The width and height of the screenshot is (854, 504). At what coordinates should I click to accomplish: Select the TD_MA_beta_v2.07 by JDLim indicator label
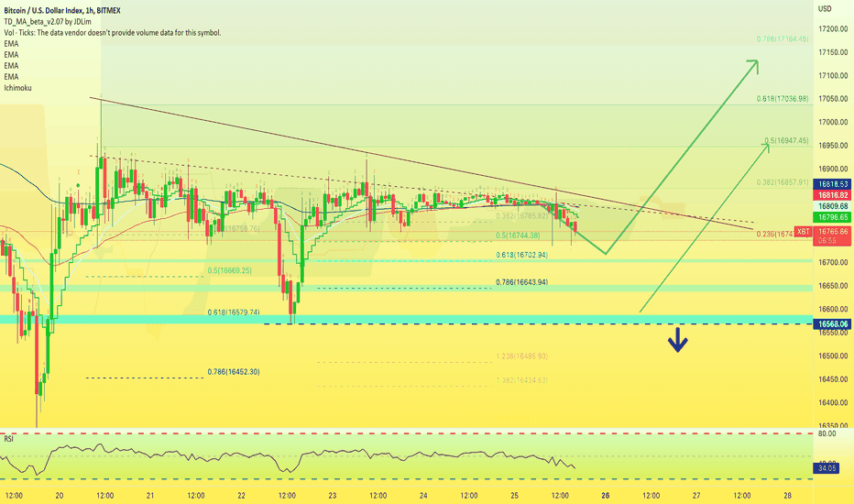click(48, 22)
